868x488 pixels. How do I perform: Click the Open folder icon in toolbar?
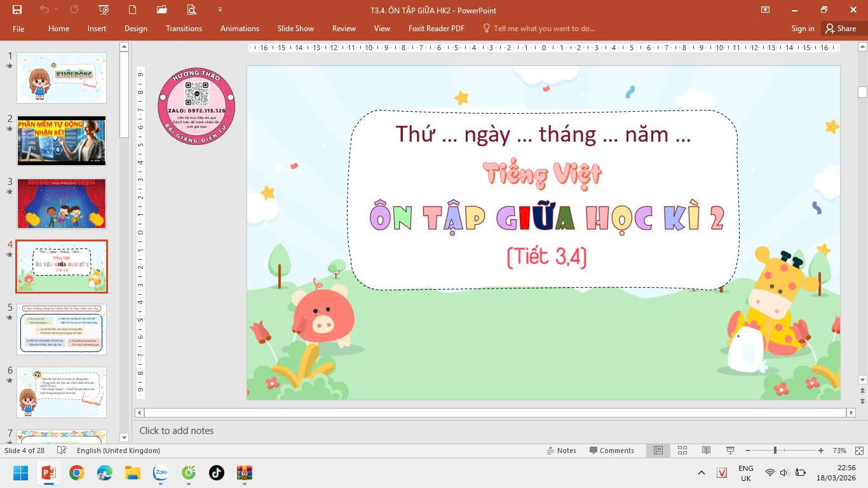click(x=162, y=10)
